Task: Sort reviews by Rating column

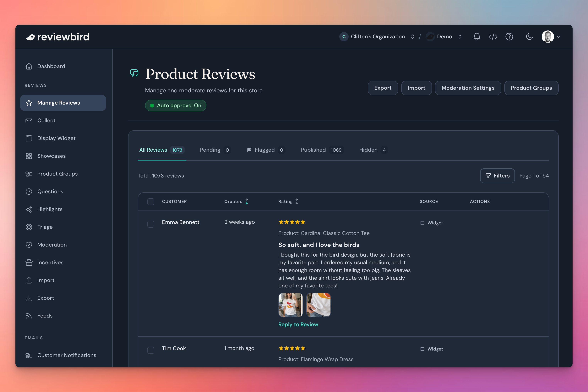Action: click(x=288, y=202)
